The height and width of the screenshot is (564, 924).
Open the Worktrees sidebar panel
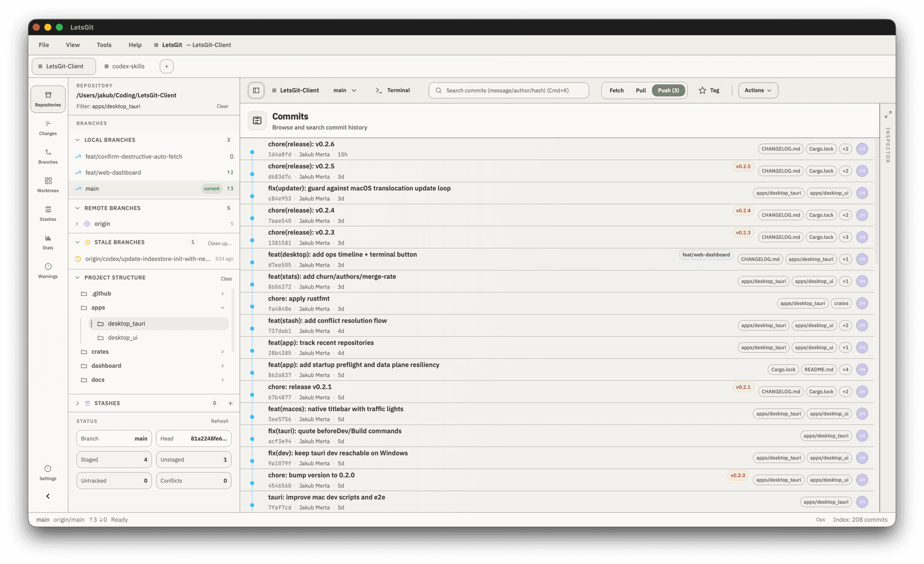[x=48, y=185]
